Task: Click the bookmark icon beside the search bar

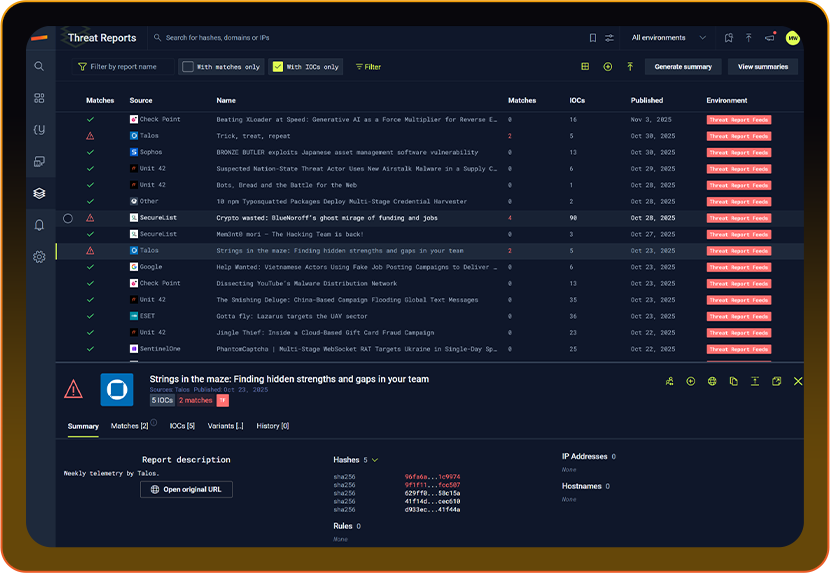Action: click(x=593, y=38)
